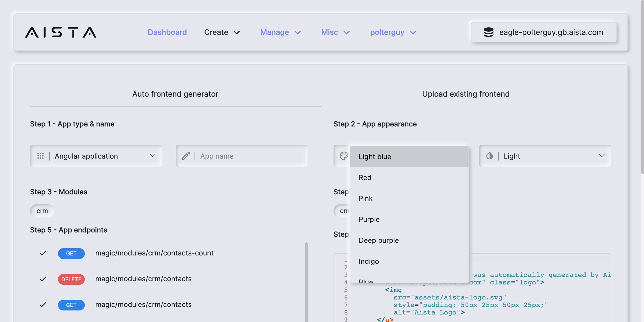Uncheck the contacts-count endpoint checkbox

(43, 253)
